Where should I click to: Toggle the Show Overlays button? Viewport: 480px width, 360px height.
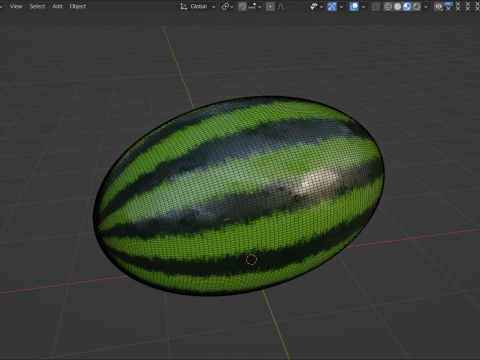click(x=354, y=6)
